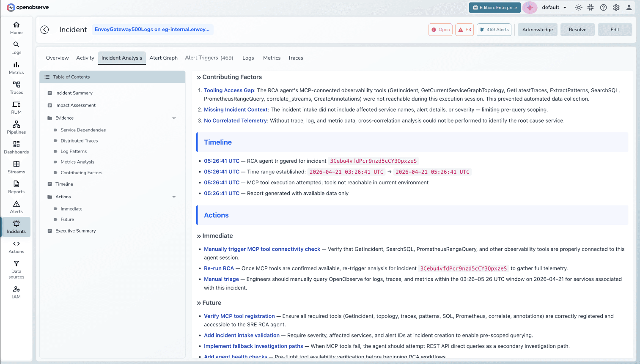The height and width of the screenshot is (364, 640).
Task: Open the Home page from sidebar
Action: coord(16,28)
